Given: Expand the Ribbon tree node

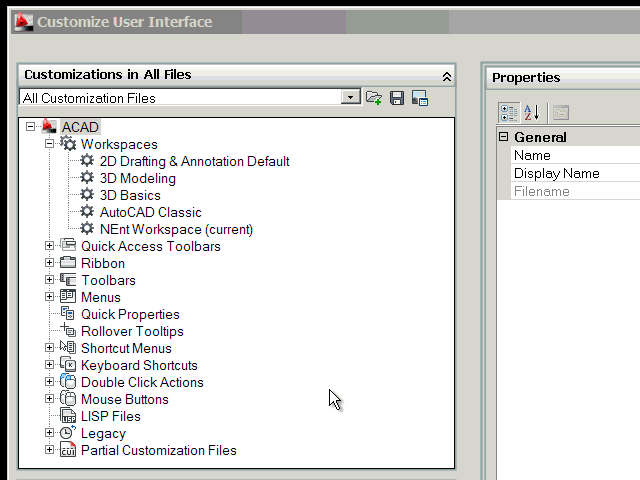Looking at the screenshot, I should click(50, 263).
